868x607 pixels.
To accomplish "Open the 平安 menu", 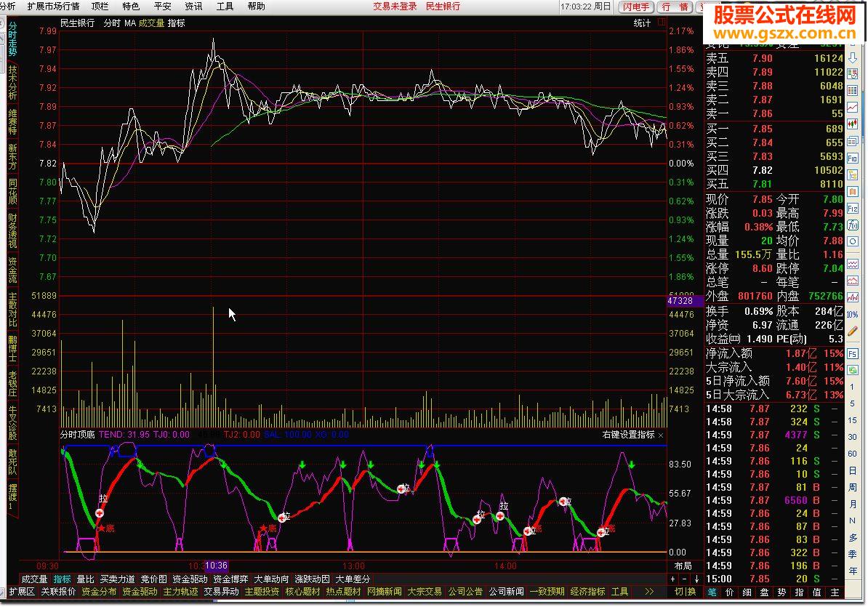I will pos(162,6).
